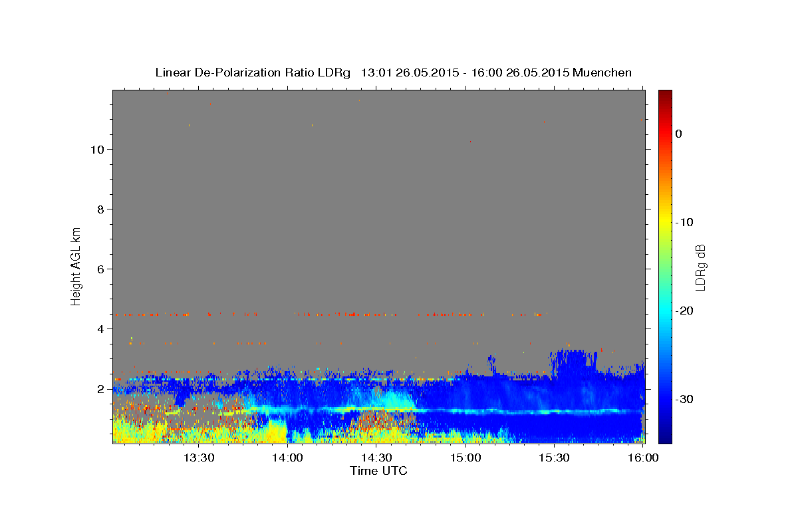Click the '16:00 26.05.2015' end time in title
Image resolution: width=798 pixels, height=532 pixels.
coord(519,72)
